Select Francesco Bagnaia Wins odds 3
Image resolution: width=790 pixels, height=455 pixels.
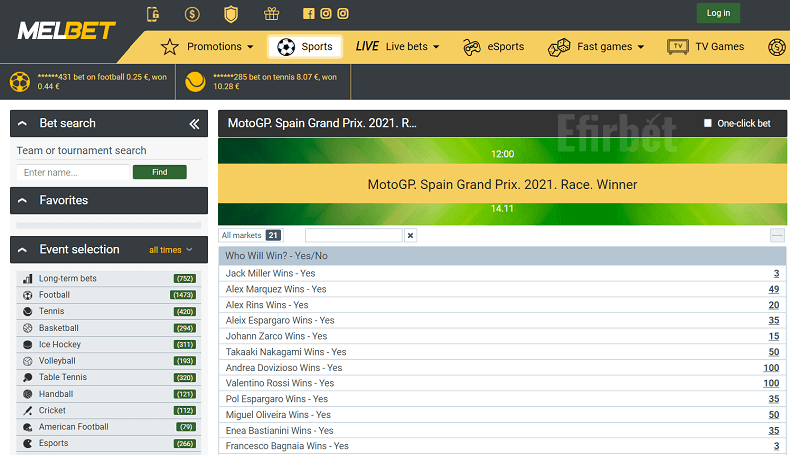776,446
